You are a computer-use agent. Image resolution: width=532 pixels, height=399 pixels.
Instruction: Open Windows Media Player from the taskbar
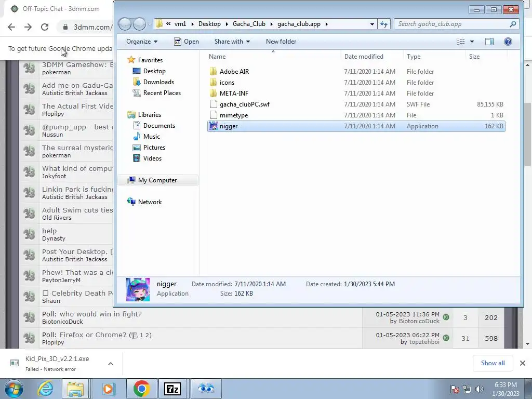[x=108, y=389]
